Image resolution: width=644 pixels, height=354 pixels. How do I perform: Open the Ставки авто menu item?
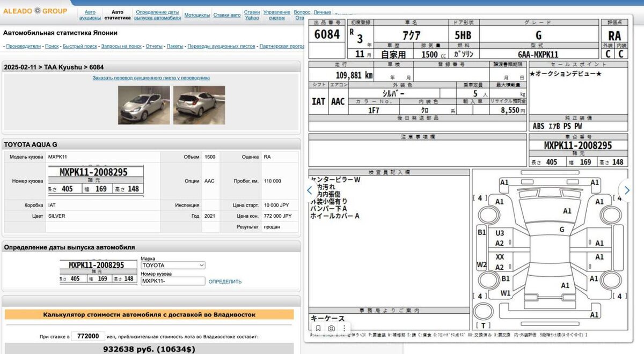(x=227, y=15)
